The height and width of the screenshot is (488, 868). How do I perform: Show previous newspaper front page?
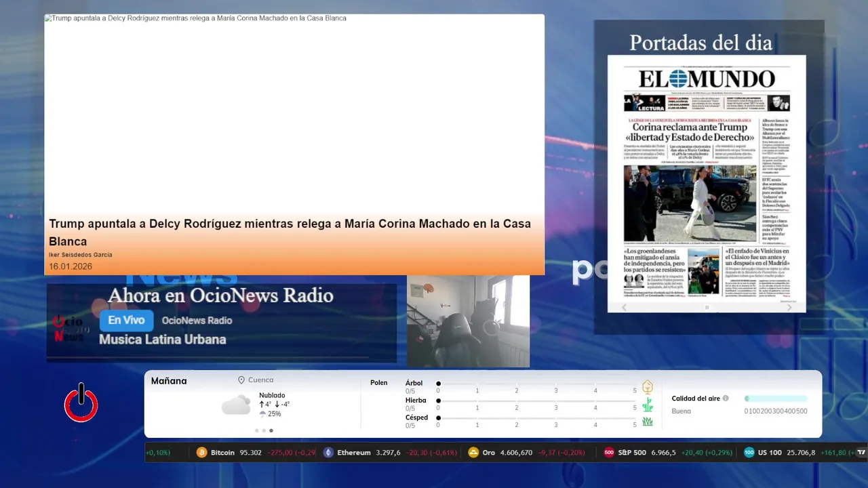pyautogui.click(x=625, y=307)
